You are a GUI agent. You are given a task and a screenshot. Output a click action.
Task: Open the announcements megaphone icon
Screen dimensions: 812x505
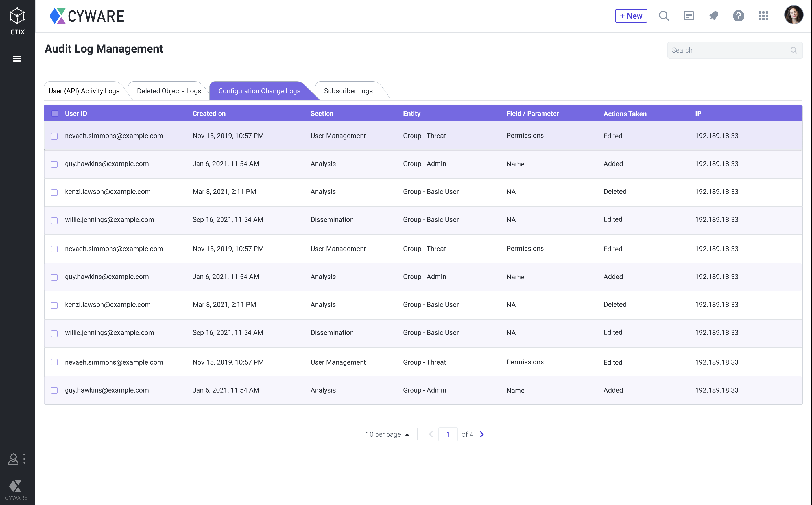pos(713,16)
